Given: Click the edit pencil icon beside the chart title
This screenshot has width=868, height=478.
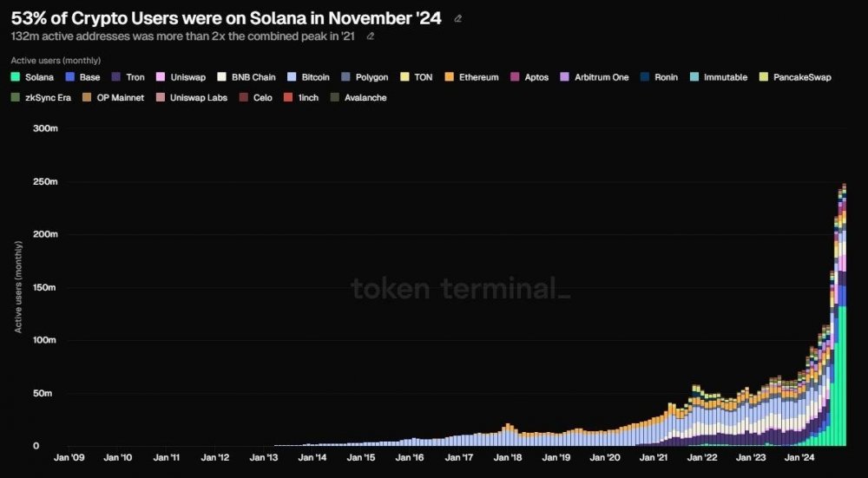Looking at the screenshot, I should [x=458, y=18].
